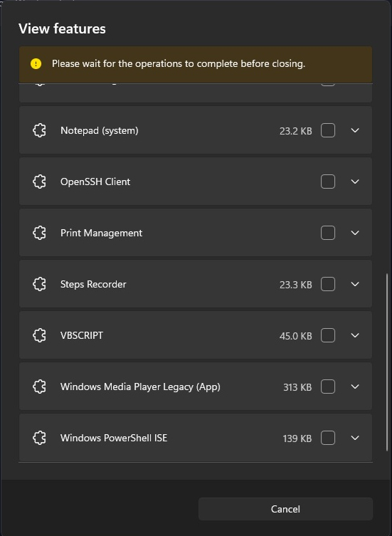Click the puzzle icon beside Steps Recorder
Viewport: 392px width, 536px height.
coord(39,284)
